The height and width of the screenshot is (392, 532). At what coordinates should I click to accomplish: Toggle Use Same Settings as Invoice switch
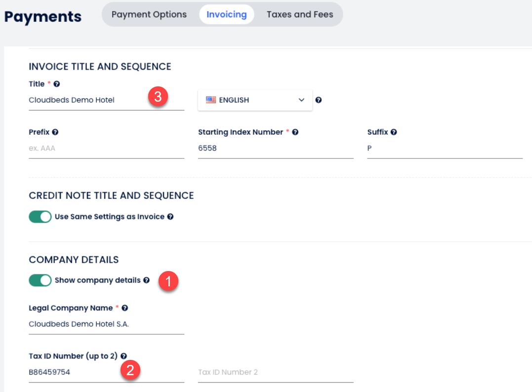40,217
